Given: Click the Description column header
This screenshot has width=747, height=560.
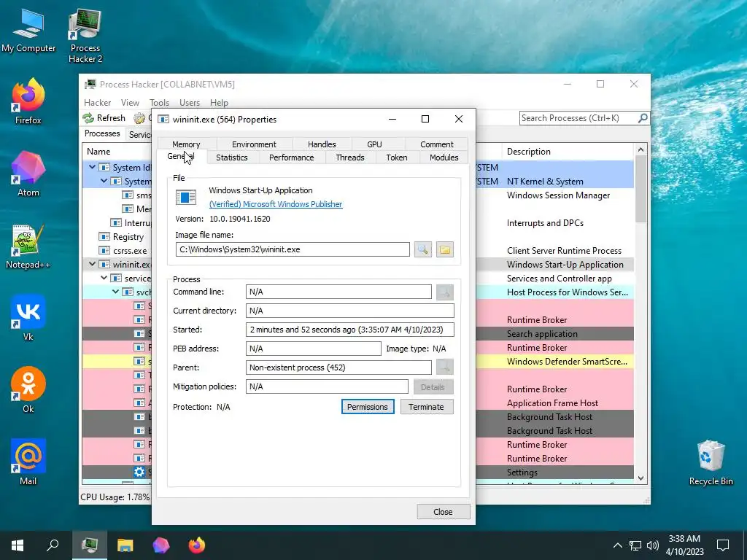Looking at the screenshot, I should (568, 152).
